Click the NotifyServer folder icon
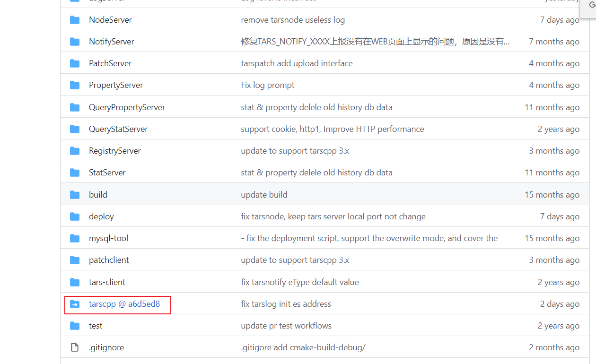596x364 pixels. [75, 42]
